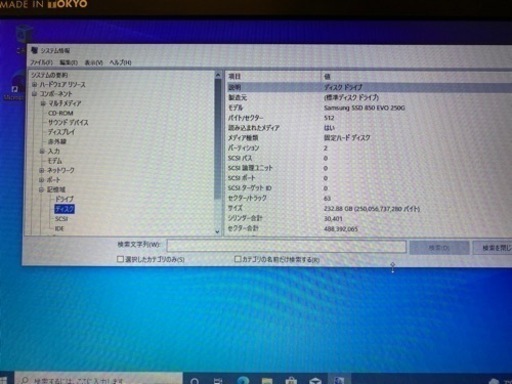Enable 選択したカテゴリのみ checkbox
512x384 pixels.
(x=120, y=259)
